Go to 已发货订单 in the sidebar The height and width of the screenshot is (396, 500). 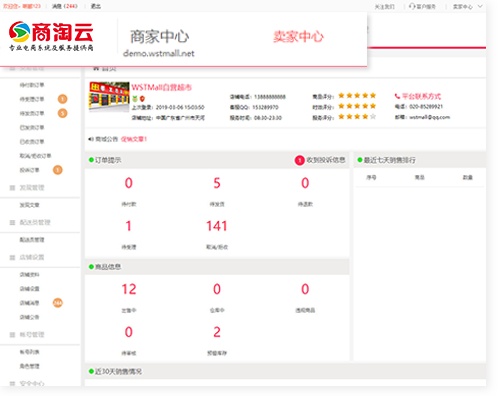click(x=32, y=127)
